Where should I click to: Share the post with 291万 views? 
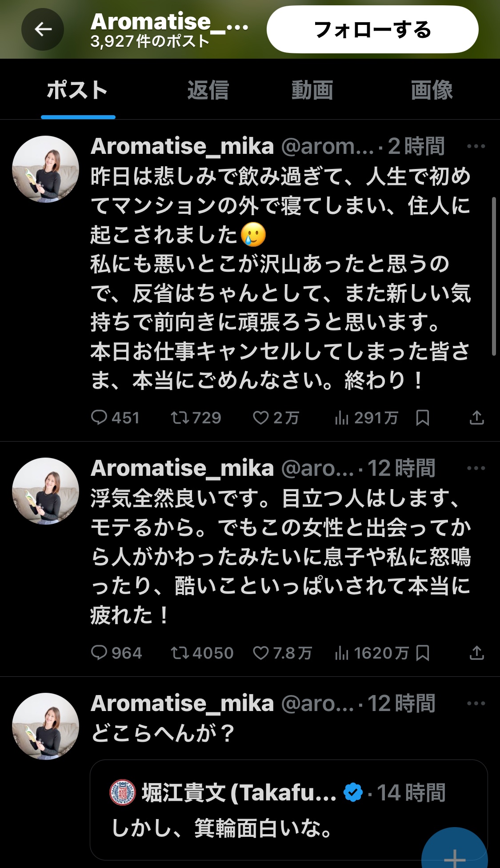click(x=476, y=418)
